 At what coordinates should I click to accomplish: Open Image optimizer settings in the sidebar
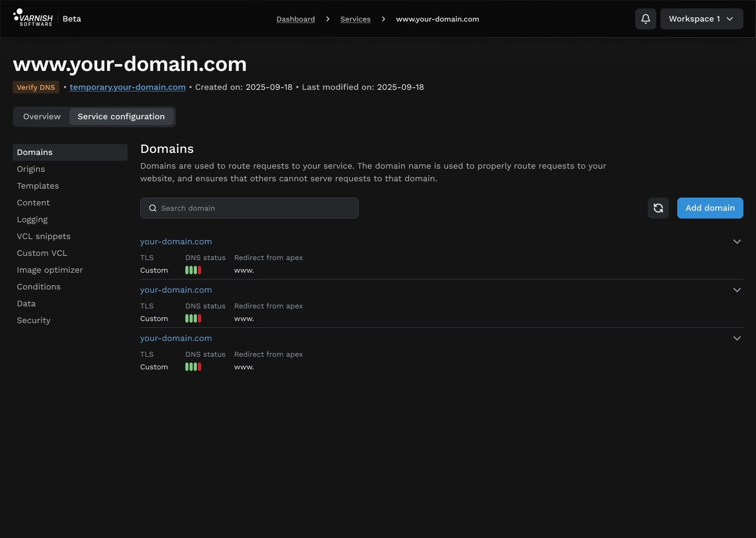click(50, 270)
